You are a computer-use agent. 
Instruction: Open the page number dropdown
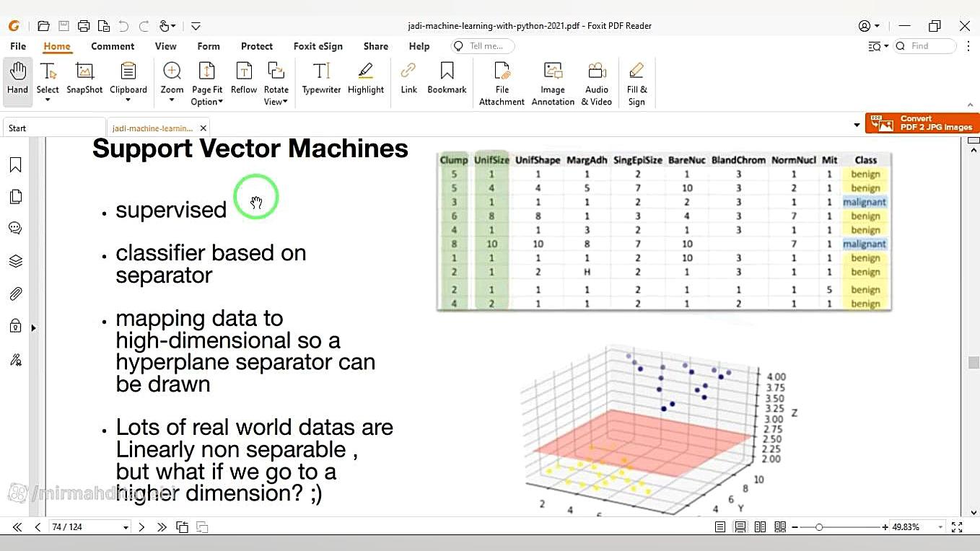(x=126, y=527)
